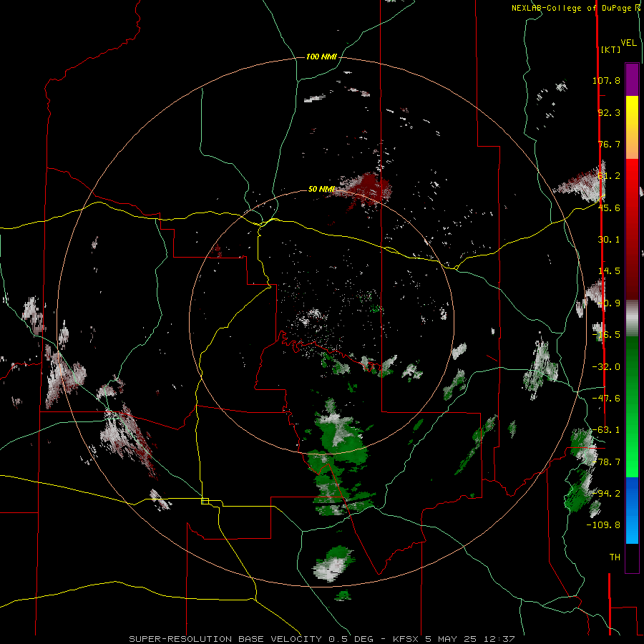This screenshot has width=644, height=644.
Task: Click the TH label near scale bottom
Action: (x=615, y=557)
